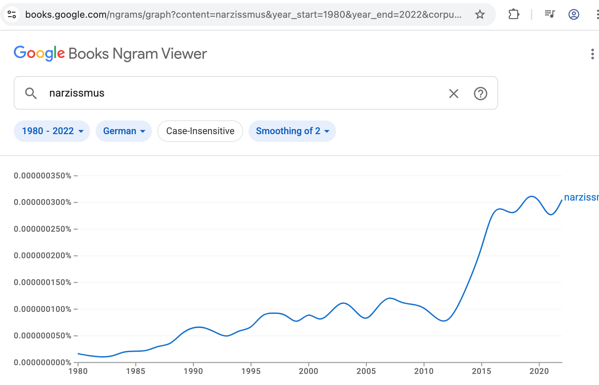The width and height of the screenshot is (599, 385).
Task: Click the 0.000000300% y-axis label
Action: point(42,202)
